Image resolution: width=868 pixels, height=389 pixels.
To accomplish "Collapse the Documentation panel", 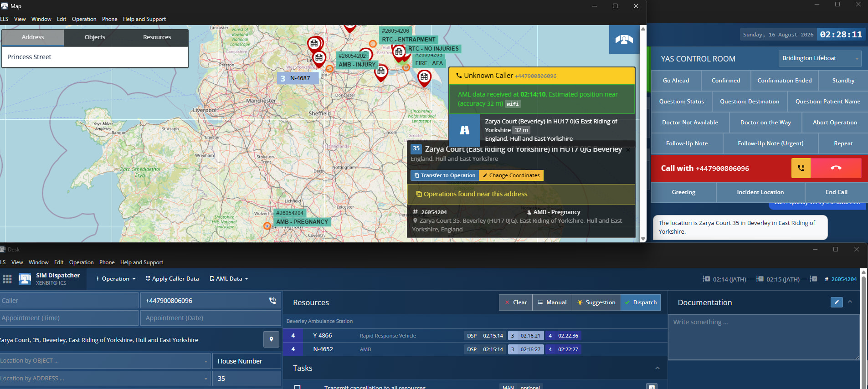I will point(850,302).
